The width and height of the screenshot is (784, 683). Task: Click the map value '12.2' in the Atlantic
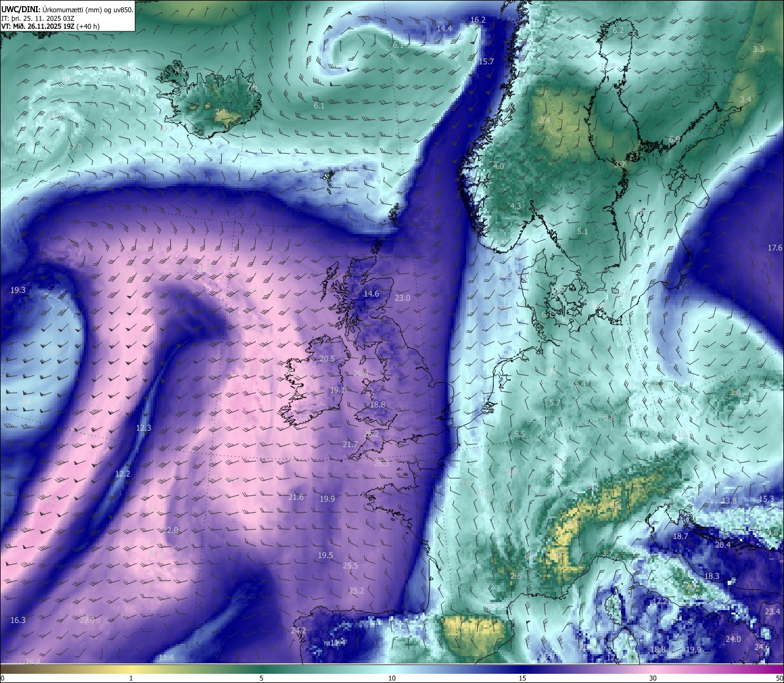click(123, 474)
